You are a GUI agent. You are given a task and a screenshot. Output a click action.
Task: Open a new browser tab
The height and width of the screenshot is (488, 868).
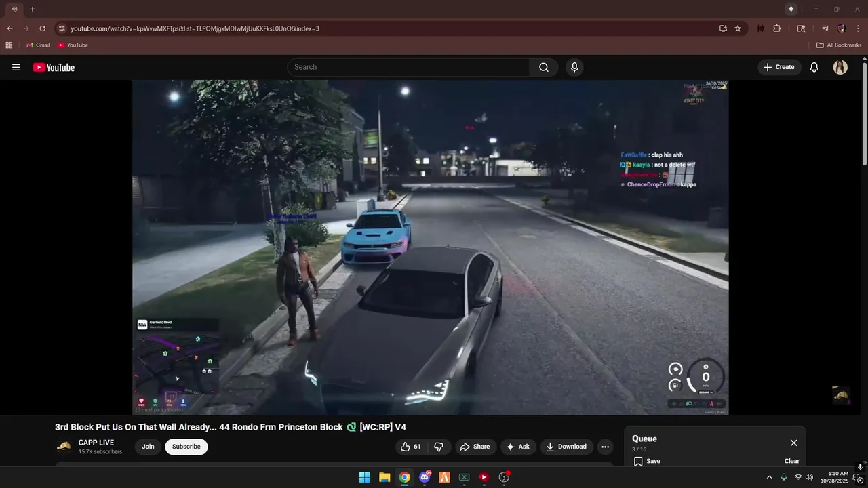click(32, 9)
